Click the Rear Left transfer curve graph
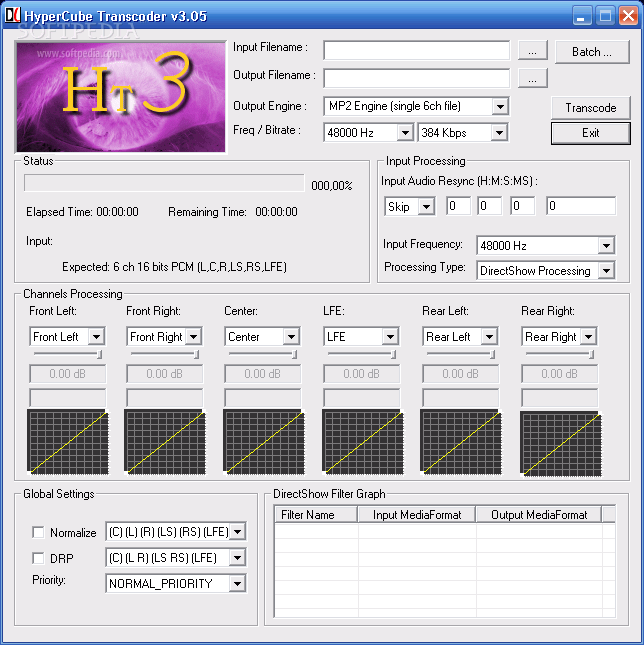 click(461, 442)
